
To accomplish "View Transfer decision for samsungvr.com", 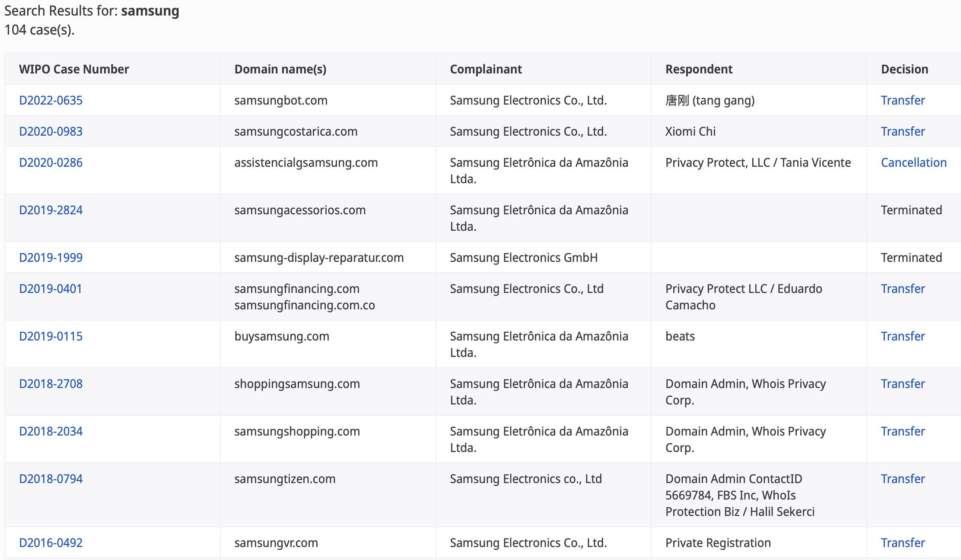I will click(x=903, y=543).
